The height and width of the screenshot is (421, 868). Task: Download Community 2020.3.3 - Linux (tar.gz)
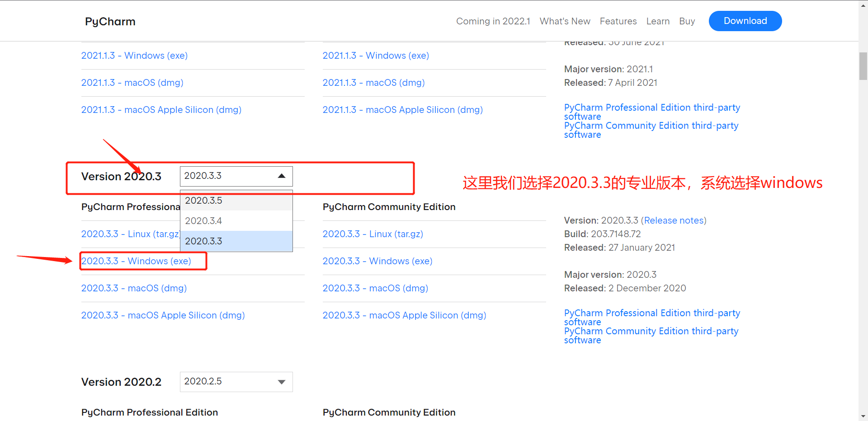coord(373,234)
